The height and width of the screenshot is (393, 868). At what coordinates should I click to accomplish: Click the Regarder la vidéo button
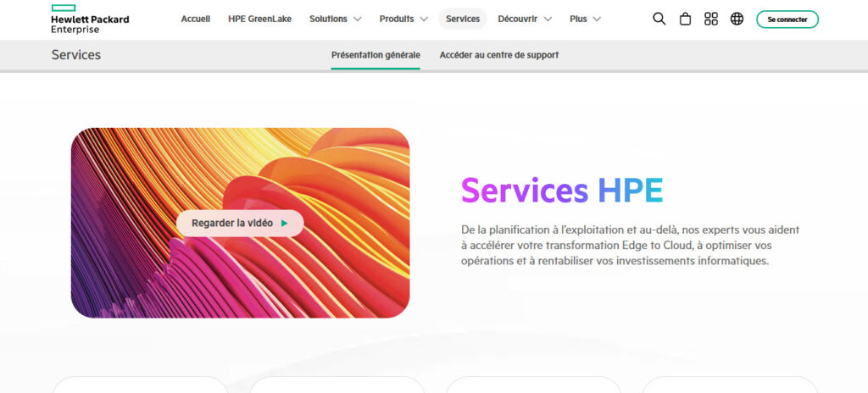(x=240, y=223)
